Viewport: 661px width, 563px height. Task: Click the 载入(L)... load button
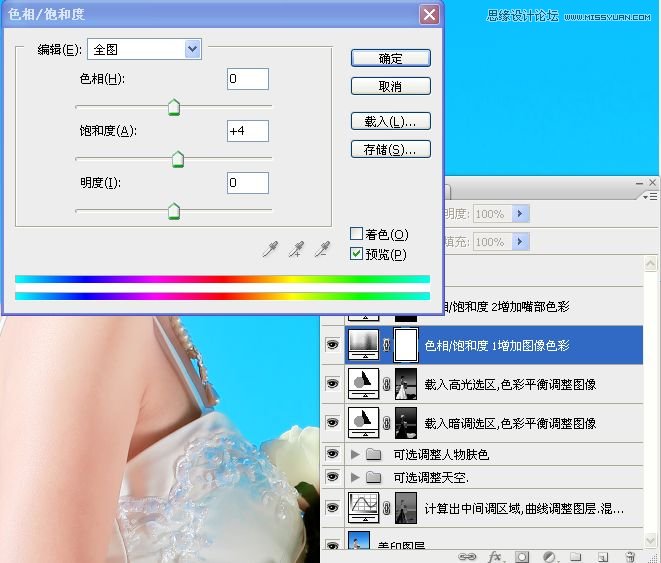(x=391, y=121)
